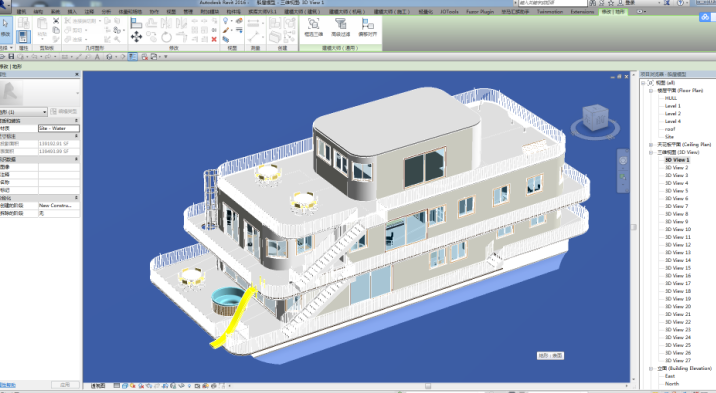Screen dimensions: 716x393
Task: Click the Undo arrow in quick access toolbar
Action: coord(34,57)
